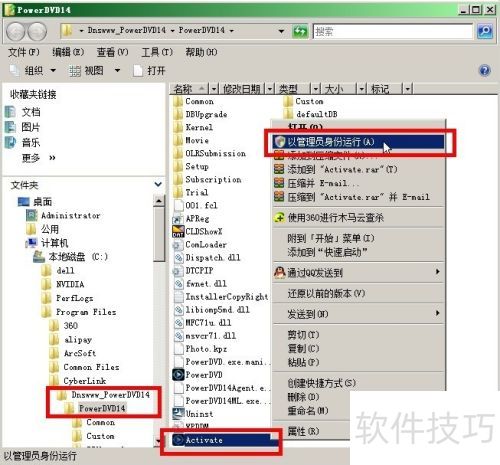Viewport: 500px width, 465px height.
Task: Click 更多 favorites link
Action: click(38, 158)
